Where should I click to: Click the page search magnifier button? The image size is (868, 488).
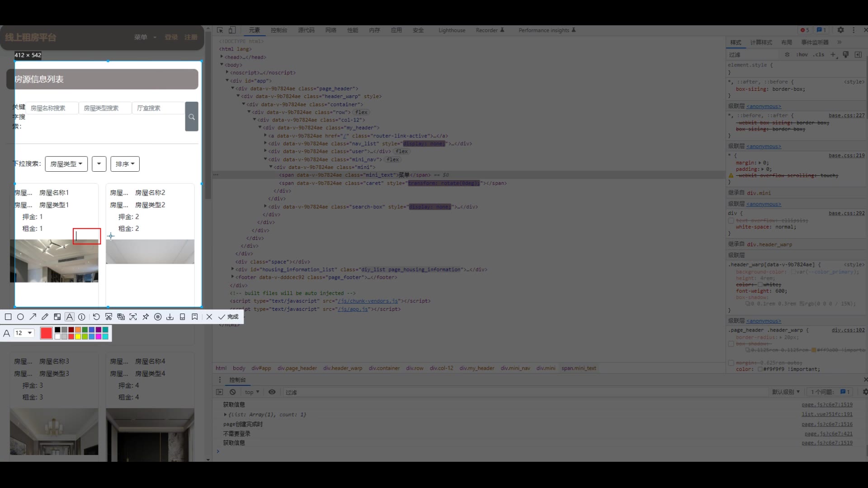(192, 117)
